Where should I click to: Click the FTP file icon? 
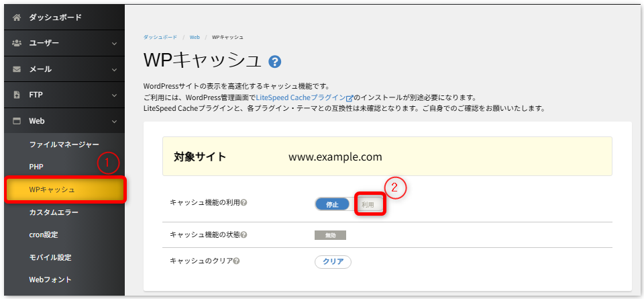point(17,95)
